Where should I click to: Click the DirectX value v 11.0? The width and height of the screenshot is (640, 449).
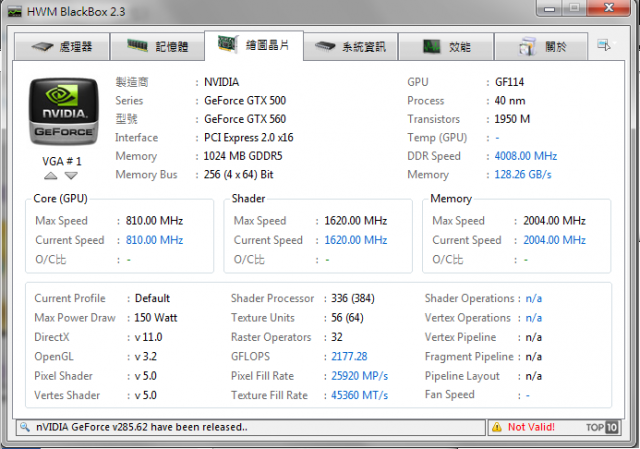click(148, 337)
